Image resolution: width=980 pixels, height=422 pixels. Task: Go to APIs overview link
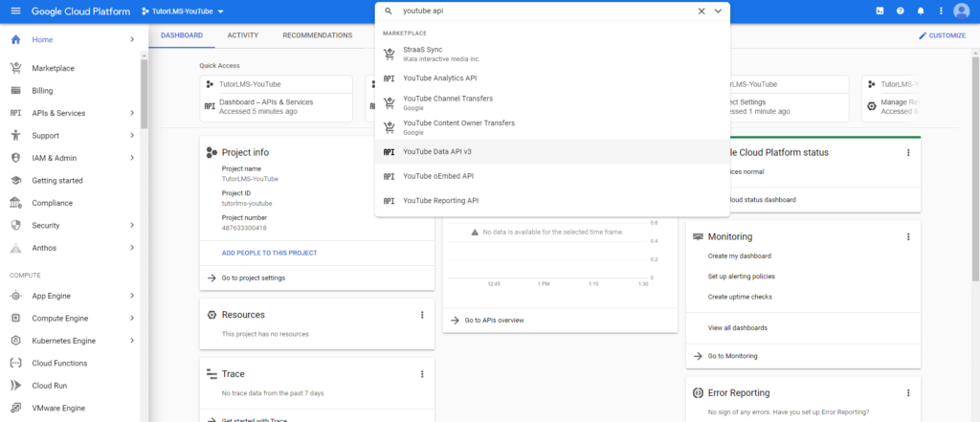pyautogui.click(x=494, y=321)
